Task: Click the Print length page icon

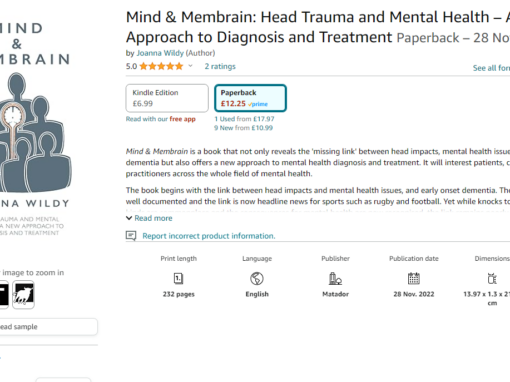Action: pos(178,278)
